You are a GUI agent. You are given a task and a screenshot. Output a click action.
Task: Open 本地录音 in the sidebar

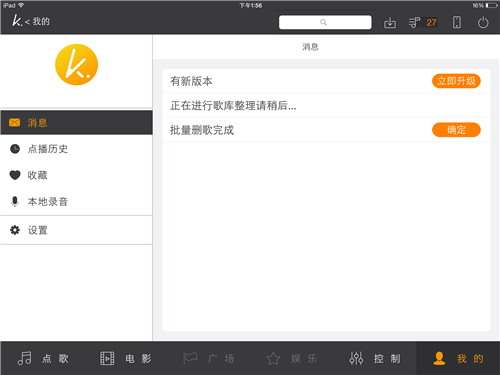(x=76, y=201)
